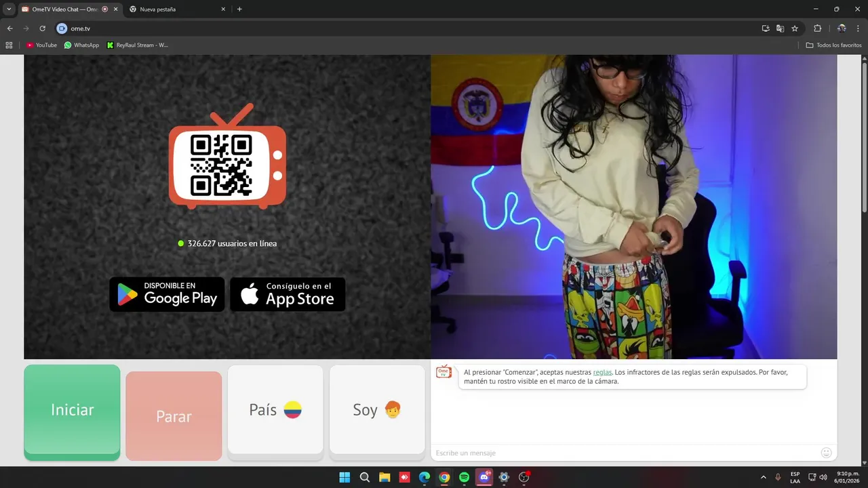
Task: Show hidden system tray icons
Action: coord(763,477)
